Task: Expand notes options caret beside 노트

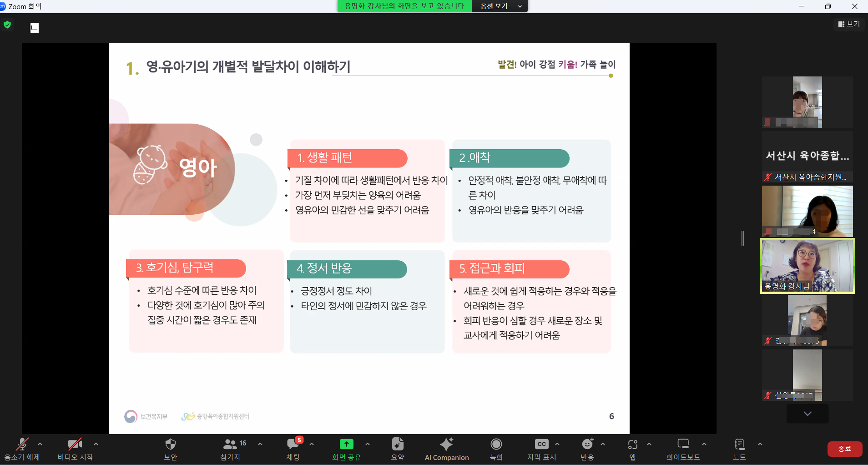Action: tap(760, 444)
